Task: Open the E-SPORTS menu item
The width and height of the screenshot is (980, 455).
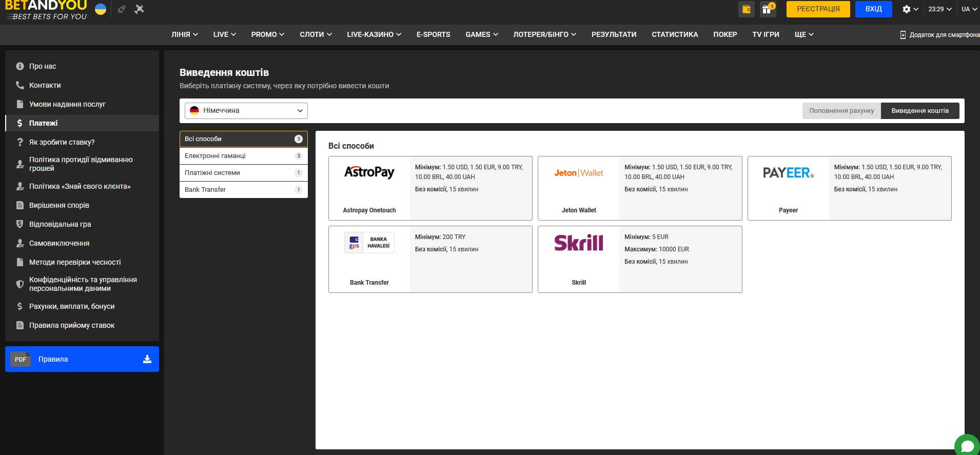Action: click(x=434, y=34)
